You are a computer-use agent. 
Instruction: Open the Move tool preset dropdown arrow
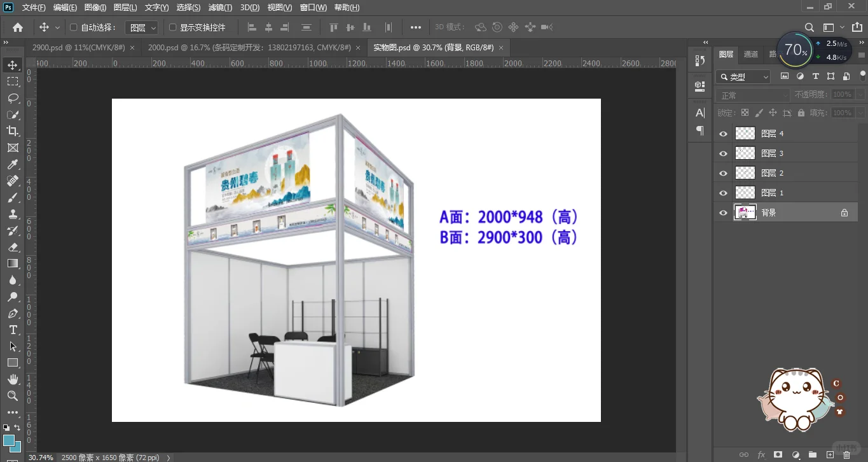(x=57, y=27)
